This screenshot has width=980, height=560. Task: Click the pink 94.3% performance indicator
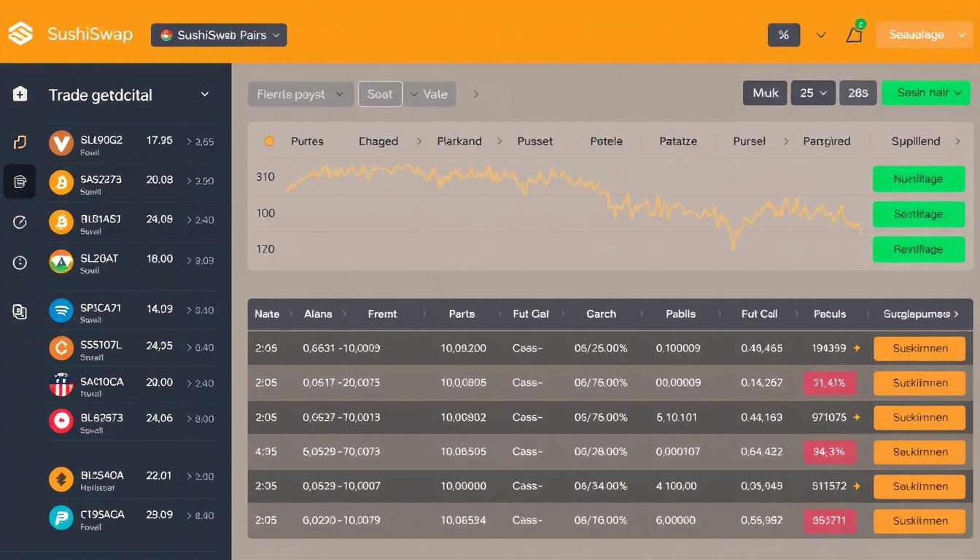[x=830, y=451]
